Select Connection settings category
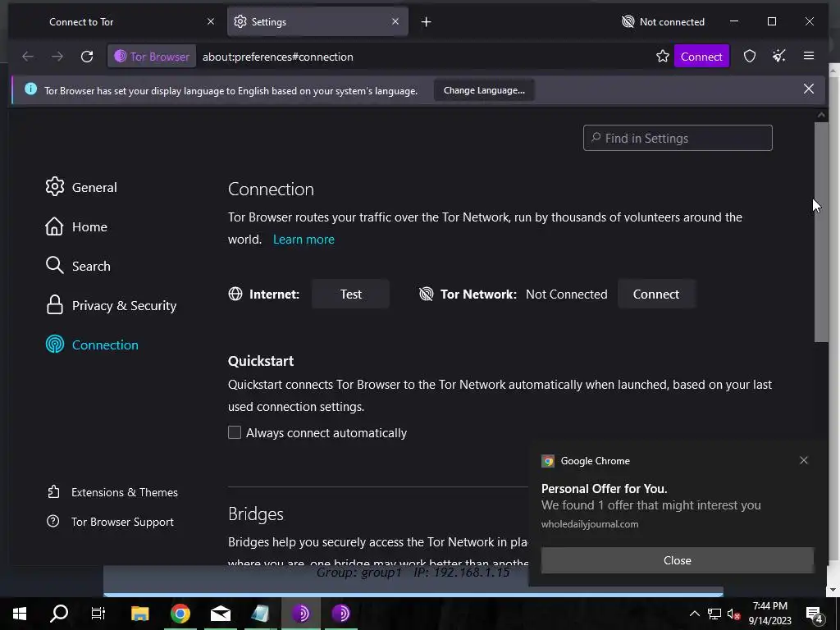840x630 pixels. 92,345
